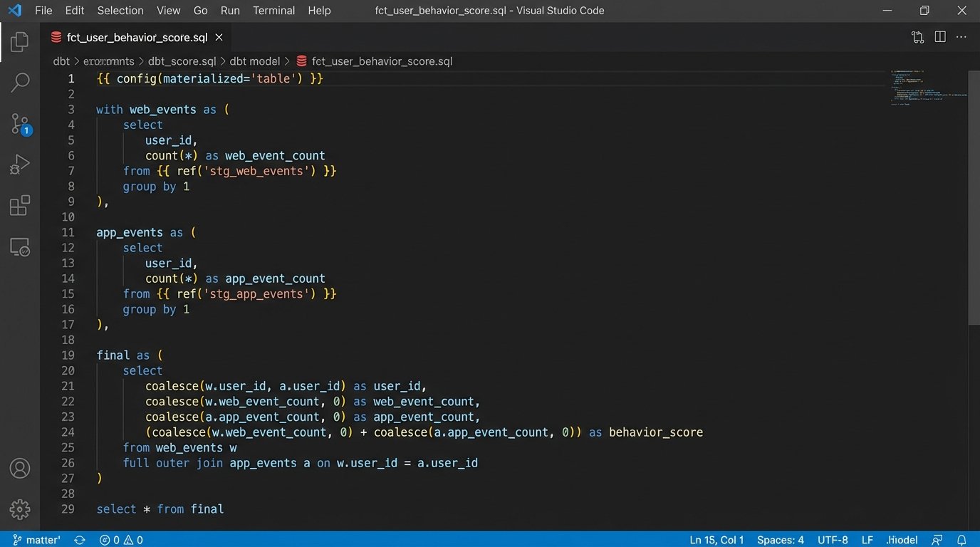The image size is (980, 547).
Task: Expand the 'dbt model' breadcrumb segment
Action: click(x=254, y=61)
